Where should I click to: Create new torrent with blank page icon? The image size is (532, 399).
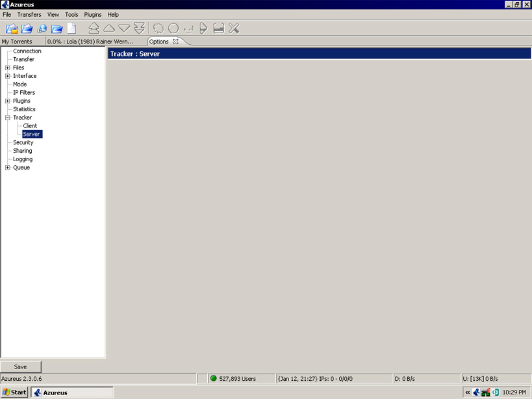pyautogui.click(x=71, y=29)
